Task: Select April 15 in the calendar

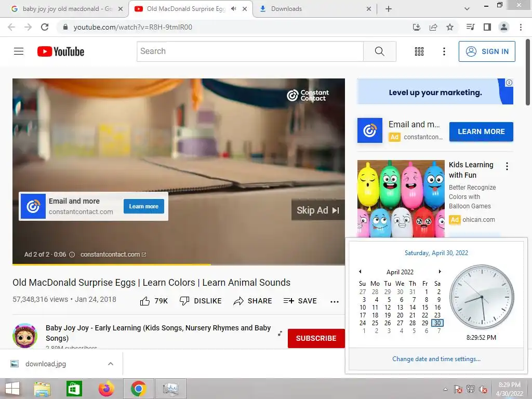Action: pos(425,308)
